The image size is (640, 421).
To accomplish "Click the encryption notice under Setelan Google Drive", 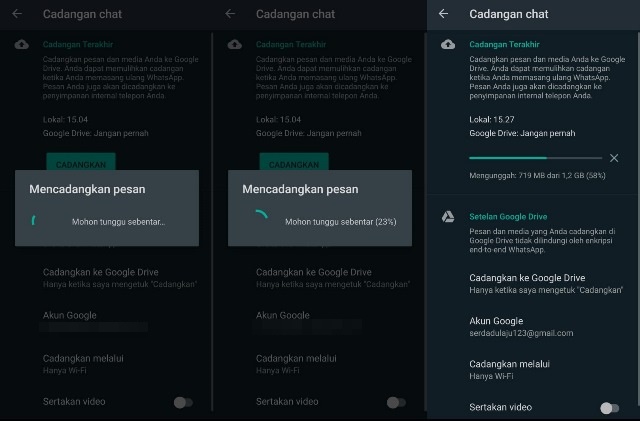I will click(x=542, y=241).
